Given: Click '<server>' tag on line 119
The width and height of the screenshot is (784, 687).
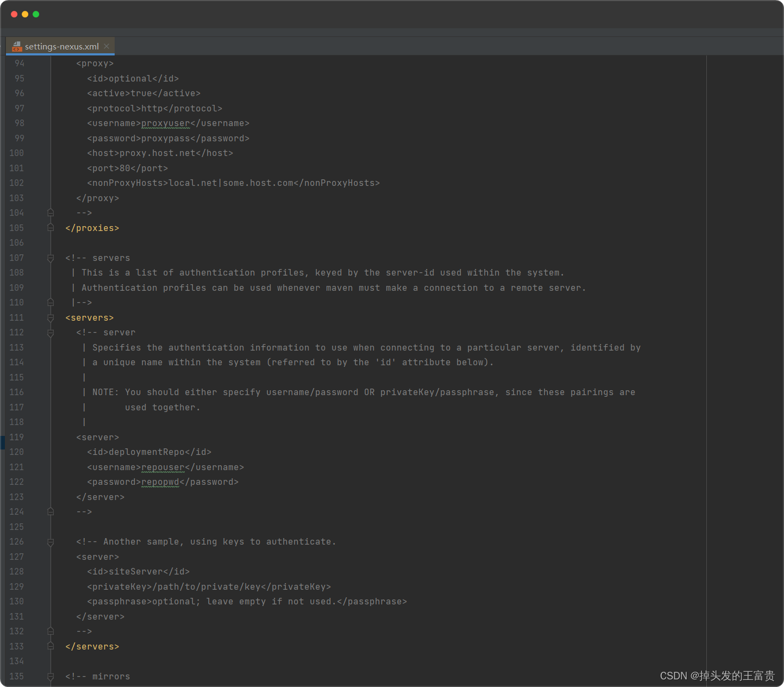Looking at the screenshot, I should (98, 437).
